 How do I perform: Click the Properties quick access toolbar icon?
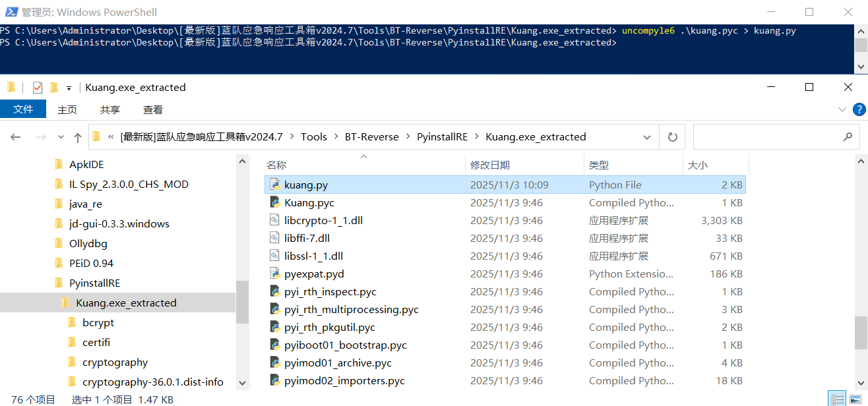(37, 87)
